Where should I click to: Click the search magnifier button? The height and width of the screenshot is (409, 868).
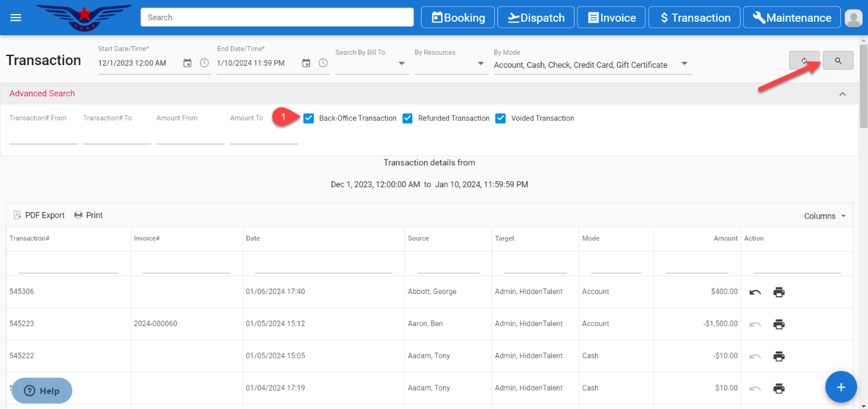838,61
